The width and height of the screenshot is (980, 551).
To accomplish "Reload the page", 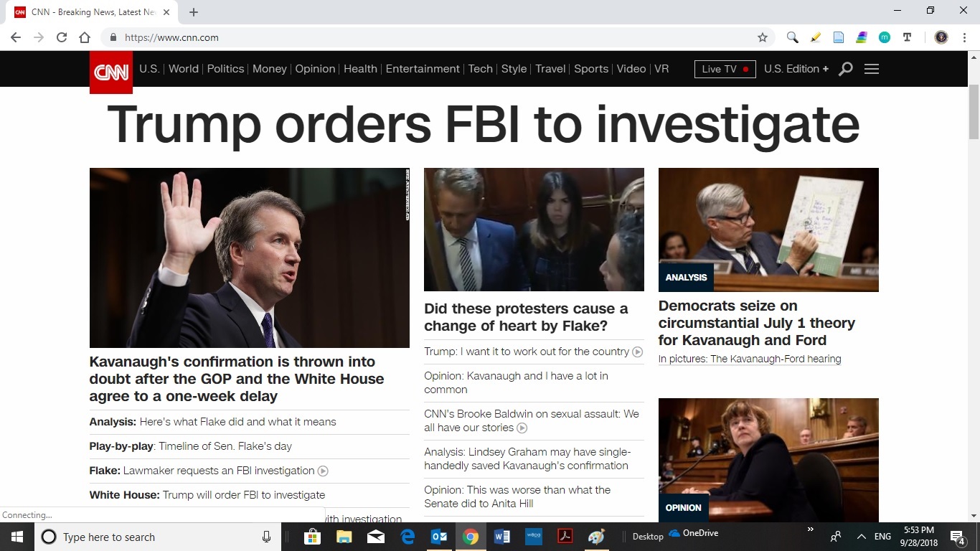I will pyautogui.click(x=62, y=37).
